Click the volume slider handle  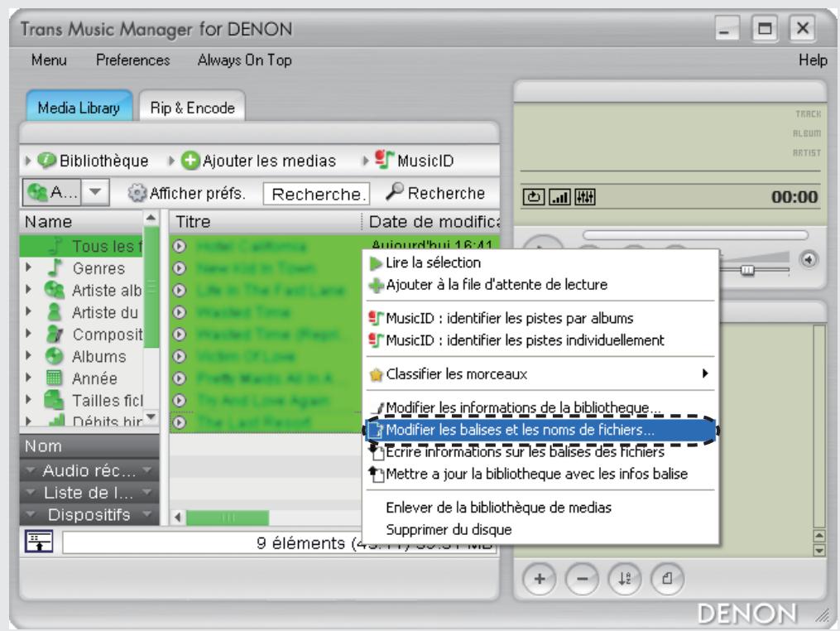[x=746, y=270]
